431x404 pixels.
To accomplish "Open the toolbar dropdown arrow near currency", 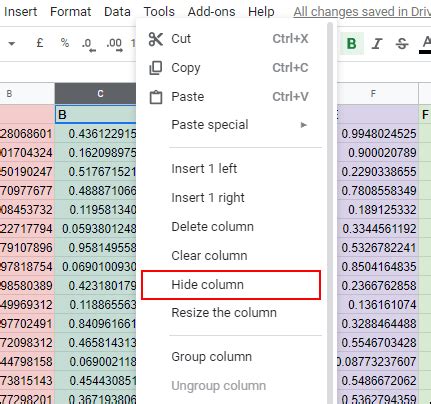I will (12, 44).
